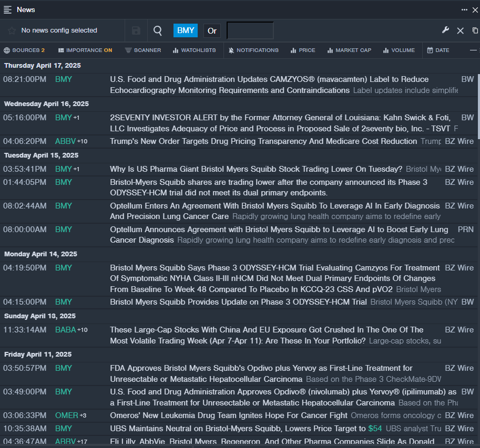Viewport: 480px width, 448px height.
Task: Click the copy window icon
Action: [475, 30]
